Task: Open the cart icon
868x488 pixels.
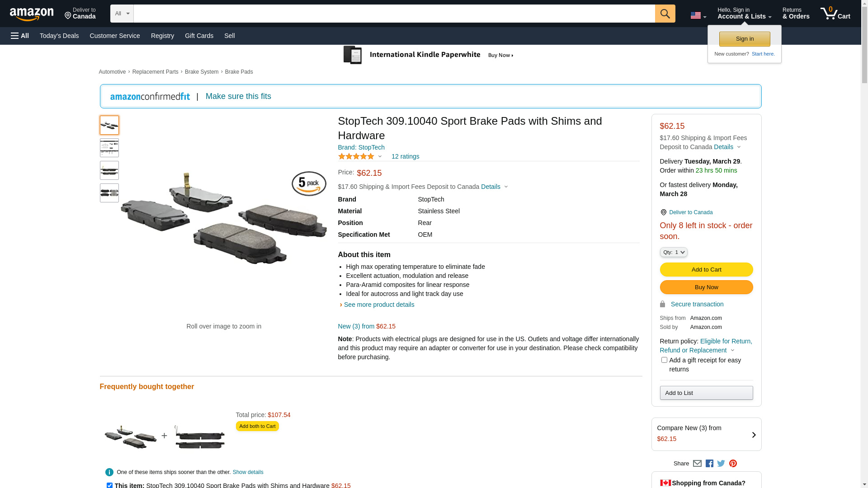Action: point(835,14)
